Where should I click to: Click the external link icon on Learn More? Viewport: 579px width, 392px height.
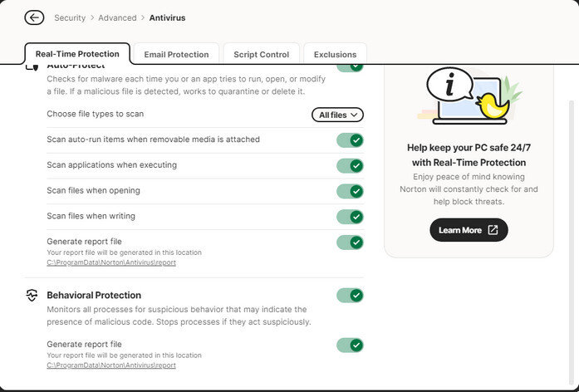(x=493, y=230)
